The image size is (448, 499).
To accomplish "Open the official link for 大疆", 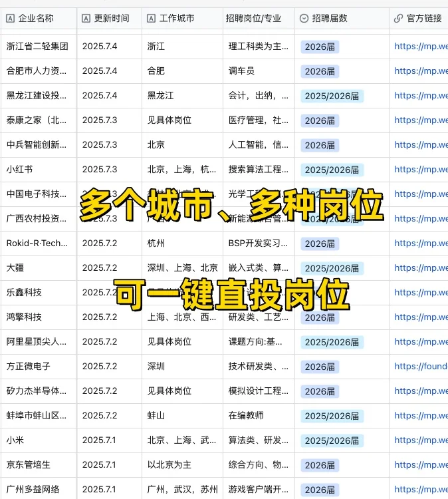I will click(x=421, y=268).
